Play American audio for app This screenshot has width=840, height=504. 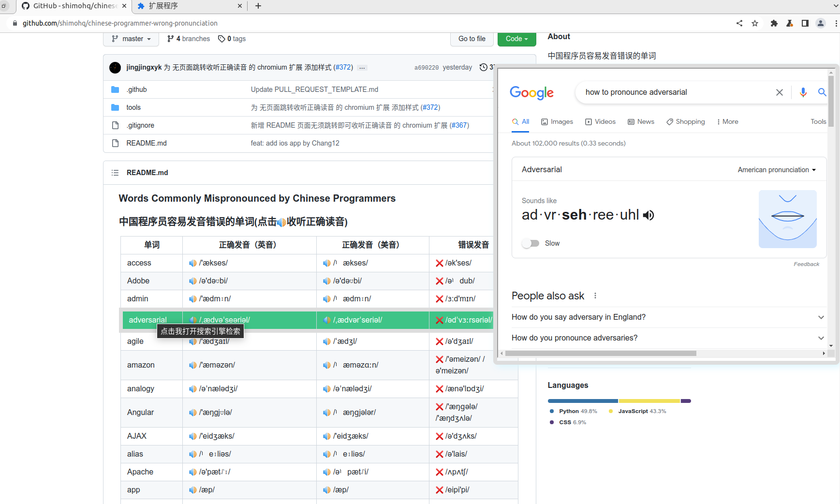(x=326, y=490)
